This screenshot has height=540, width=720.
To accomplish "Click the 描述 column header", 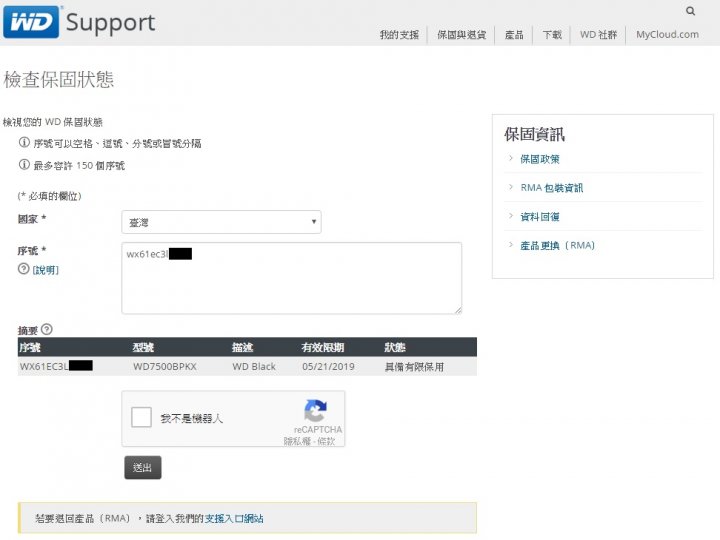I will tap(242, 348).
